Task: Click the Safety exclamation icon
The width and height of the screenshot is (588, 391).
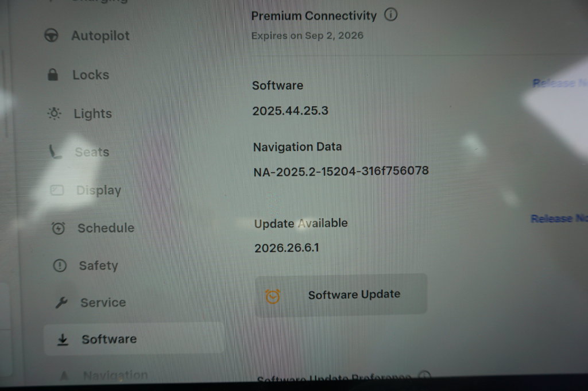Action: point(60,265)
